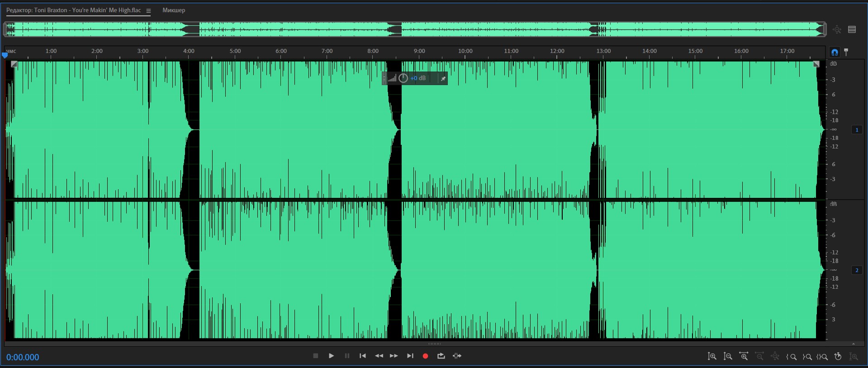Click the zoom to selection icon
Image resolution: width=868 pixels, height=368 pixels.
pyautogui.click(x=822, y=357)
